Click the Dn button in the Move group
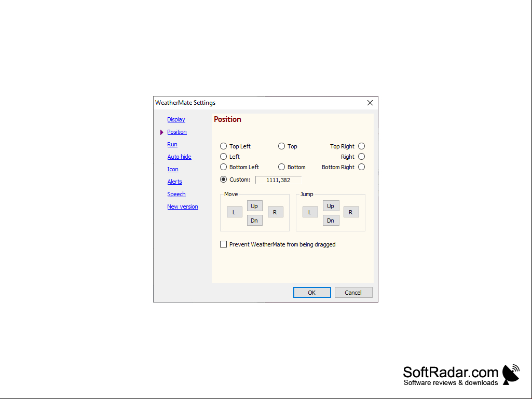 point(254,221)
